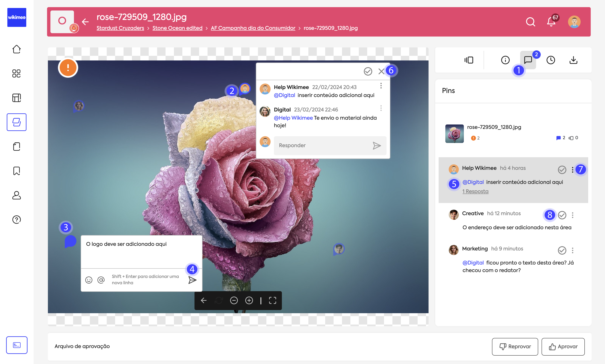
Task: Resolve the open comment thread popup
Action: [x=368, y=71]
